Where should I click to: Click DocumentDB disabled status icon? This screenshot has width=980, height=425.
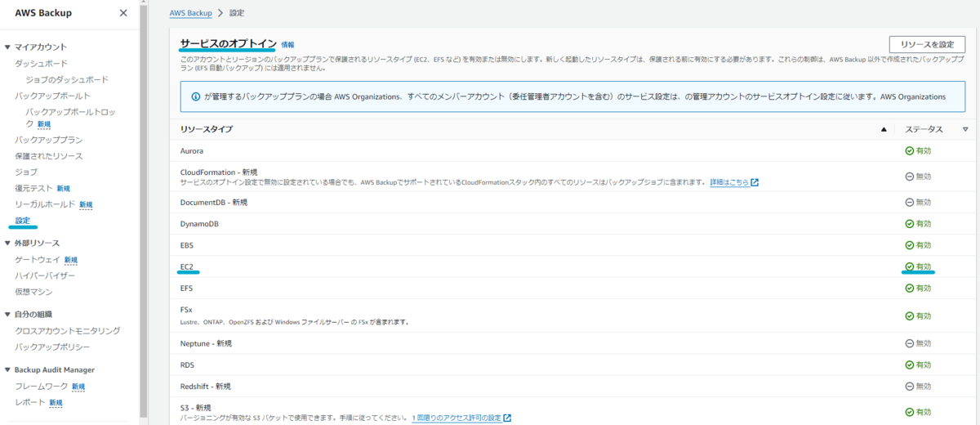[x=909, y=202]
